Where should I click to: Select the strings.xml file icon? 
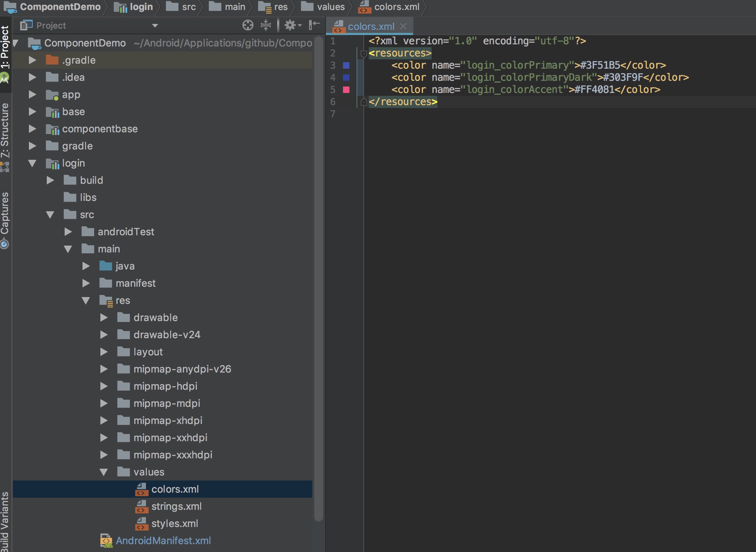[x=141, y=506]
